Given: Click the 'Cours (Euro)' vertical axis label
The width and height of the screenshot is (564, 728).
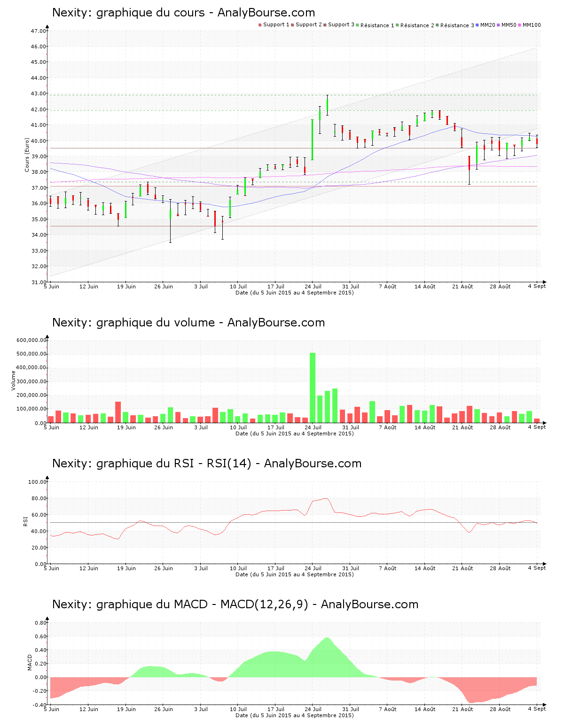Looking at the screenshot, I should tap(27, 155).
